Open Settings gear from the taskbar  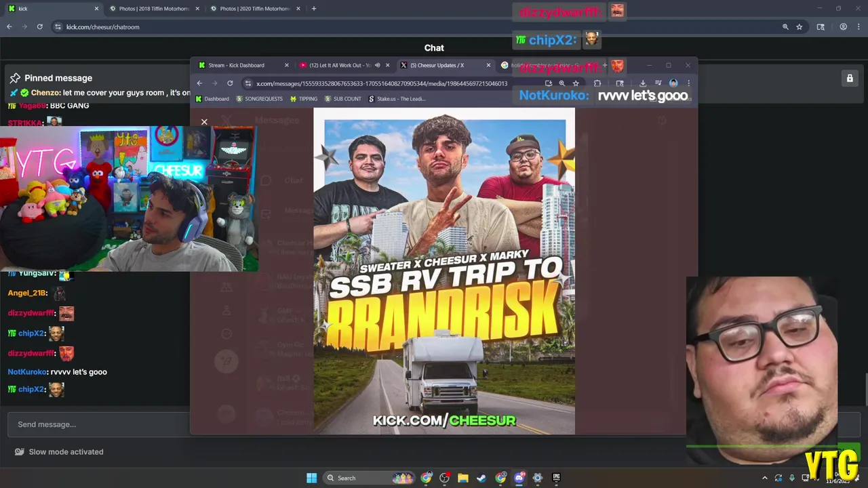[538, 478]
